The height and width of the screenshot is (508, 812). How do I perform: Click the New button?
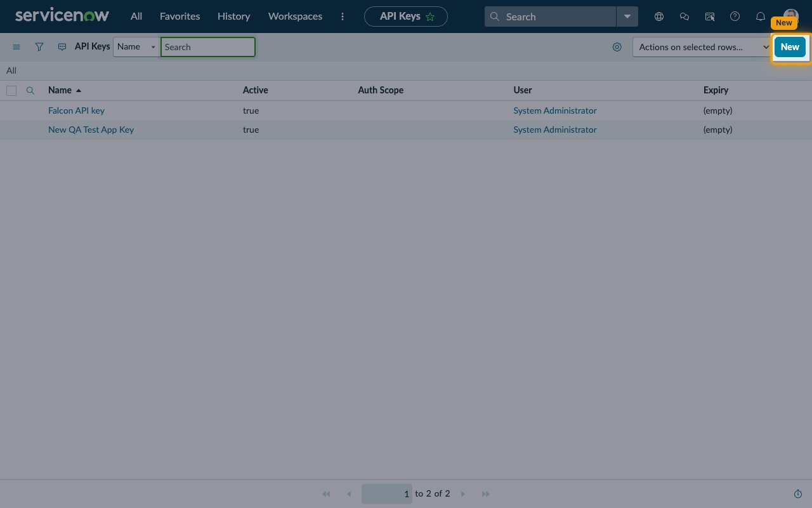[790, 47]
